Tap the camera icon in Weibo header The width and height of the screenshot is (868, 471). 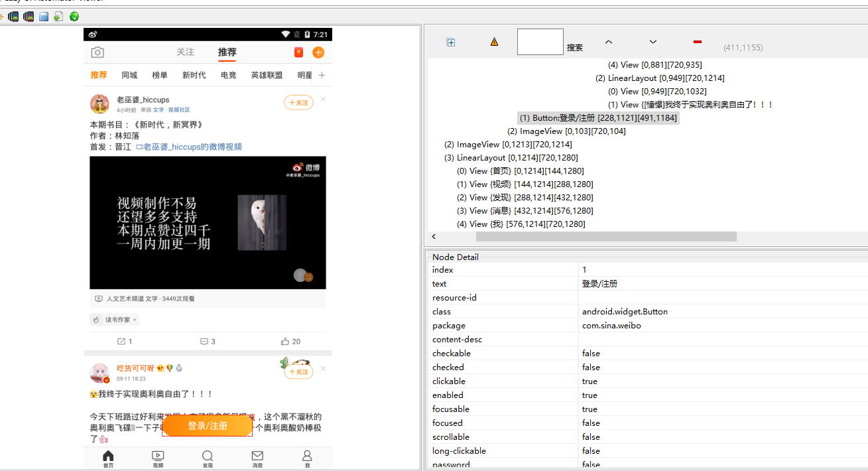pos(97,52)
